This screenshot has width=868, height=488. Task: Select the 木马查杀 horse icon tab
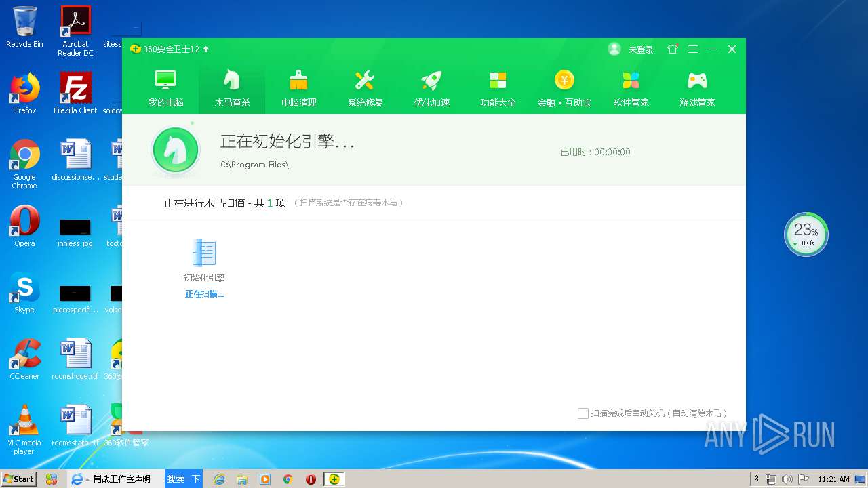coord(233,81)
